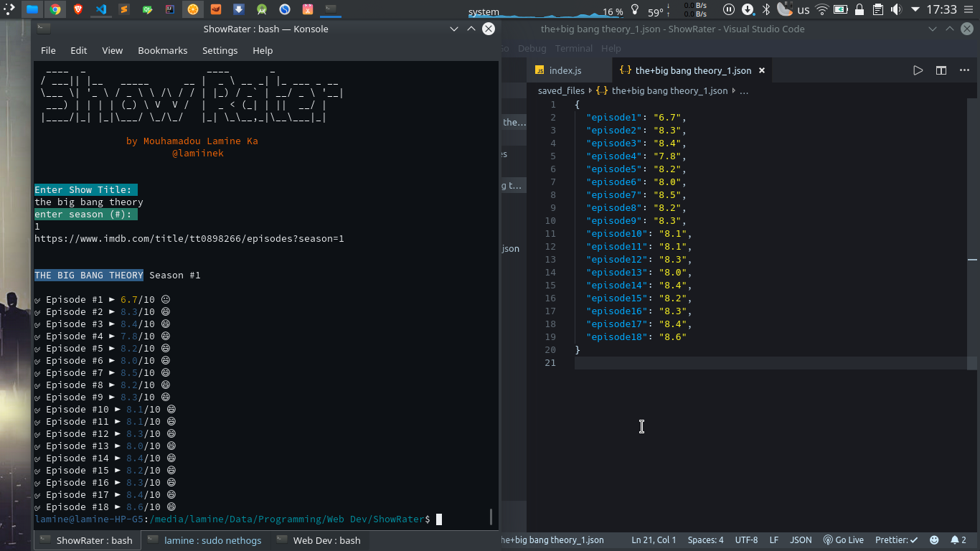Click '@lamiinek' text in Konsole
The width and height of the screenshot is (980, 551).
pyautogui.click(x=198, y=153)
